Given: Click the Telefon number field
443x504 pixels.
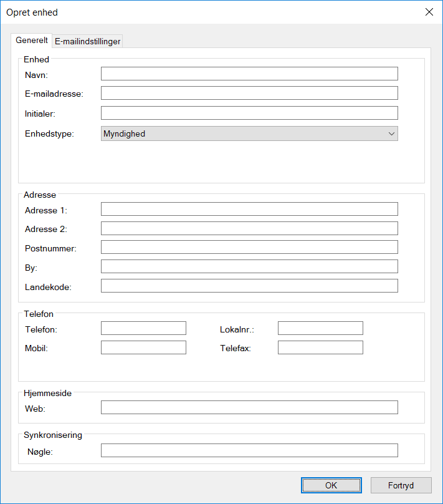Looking at the screenshot, I should (x=143, y=328).
